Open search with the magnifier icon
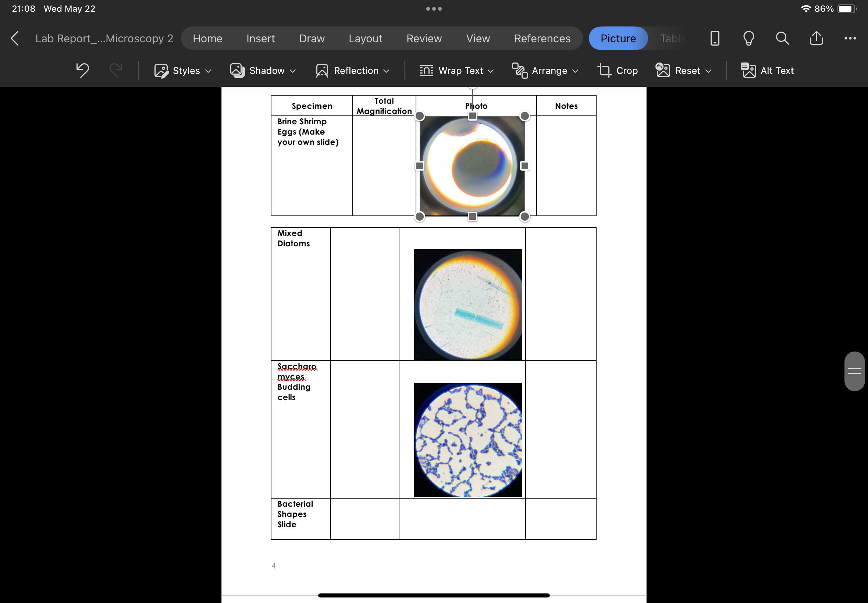 coord(782,39)
